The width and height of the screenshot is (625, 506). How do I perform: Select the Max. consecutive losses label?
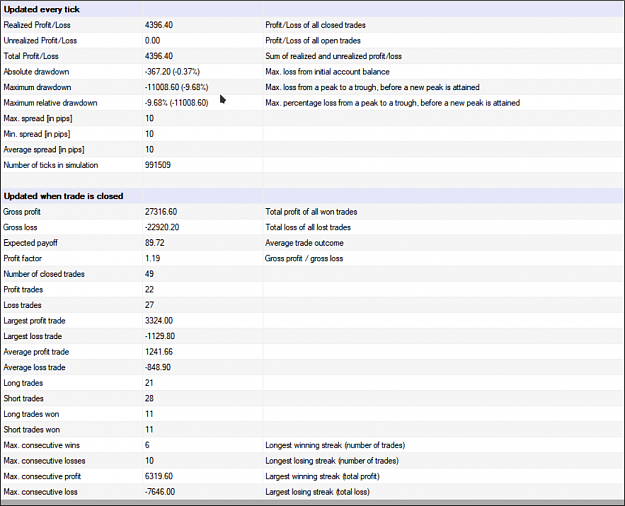[44, 461]
